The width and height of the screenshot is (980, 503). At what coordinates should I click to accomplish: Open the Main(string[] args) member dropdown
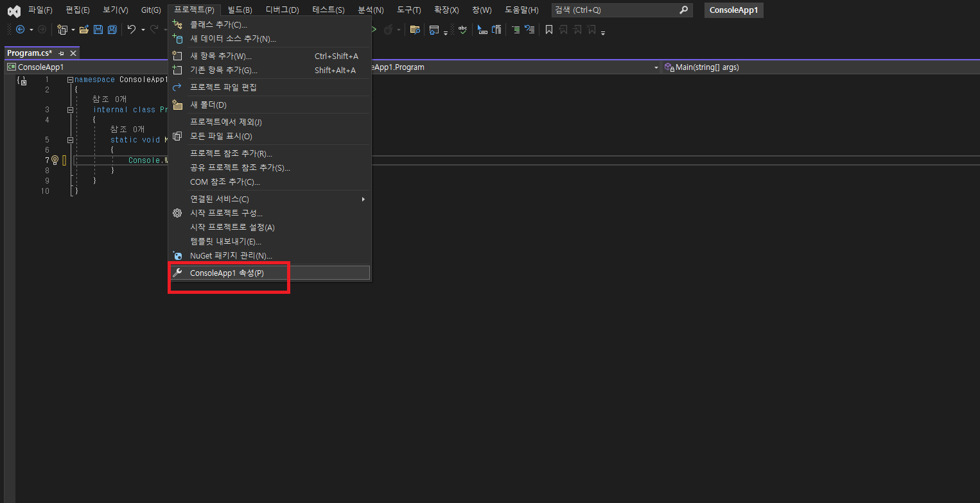click(821, 67)
